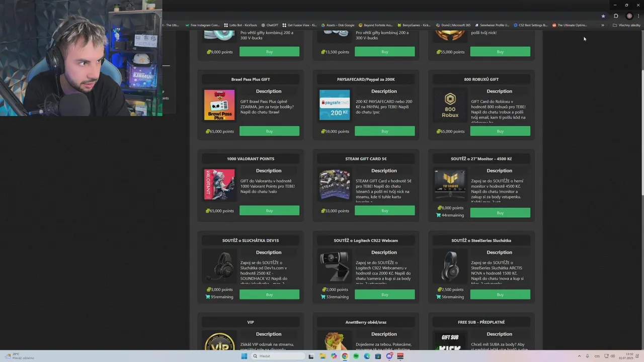
Task: Click the Valorant product image
Action: point(219,185)
